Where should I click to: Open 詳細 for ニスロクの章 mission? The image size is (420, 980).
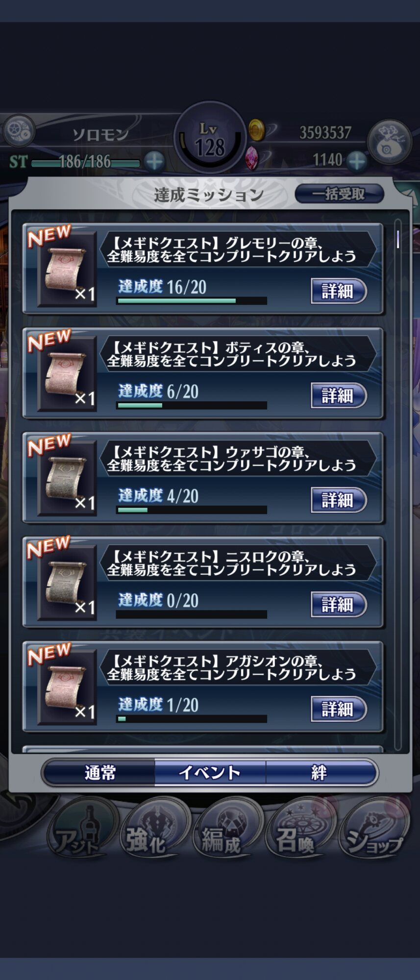(339, 605)
